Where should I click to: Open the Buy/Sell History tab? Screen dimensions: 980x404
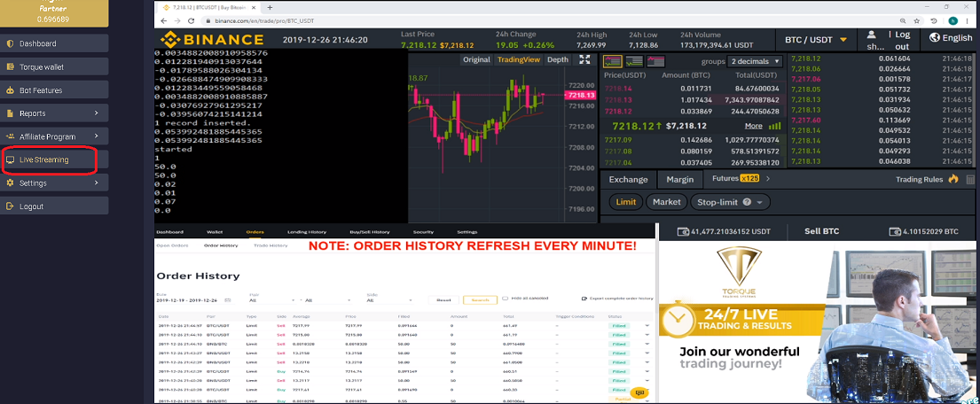pos(369,231)
